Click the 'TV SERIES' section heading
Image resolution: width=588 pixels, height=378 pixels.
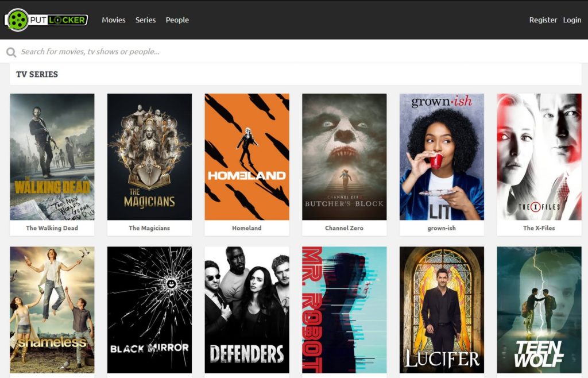37,74
